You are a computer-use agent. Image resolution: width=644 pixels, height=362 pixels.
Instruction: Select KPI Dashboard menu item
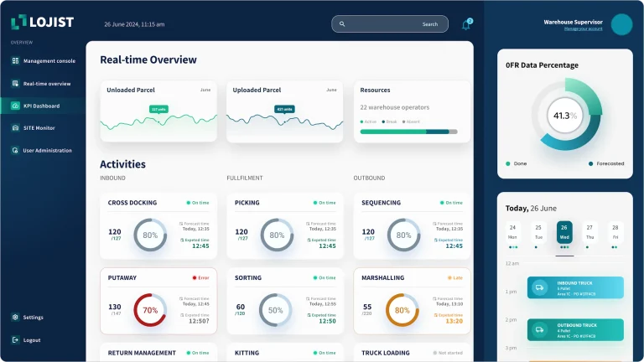[x=43, y=106]
